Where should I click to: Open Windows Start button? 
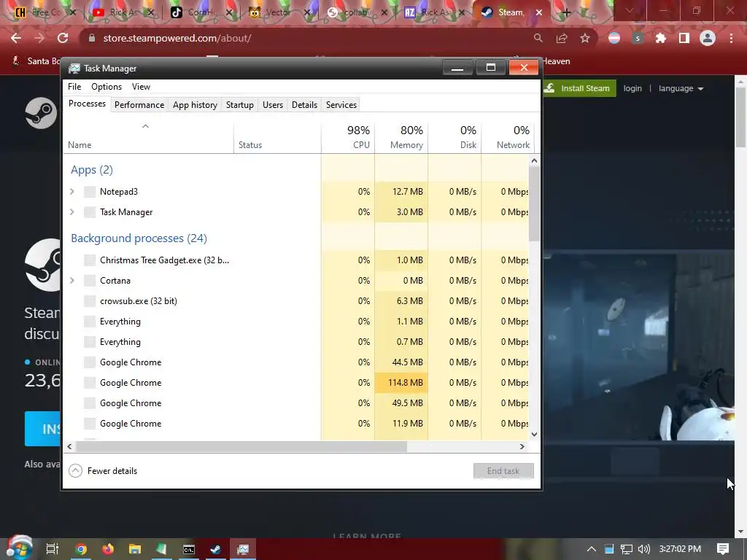click(x=19, y=548)
